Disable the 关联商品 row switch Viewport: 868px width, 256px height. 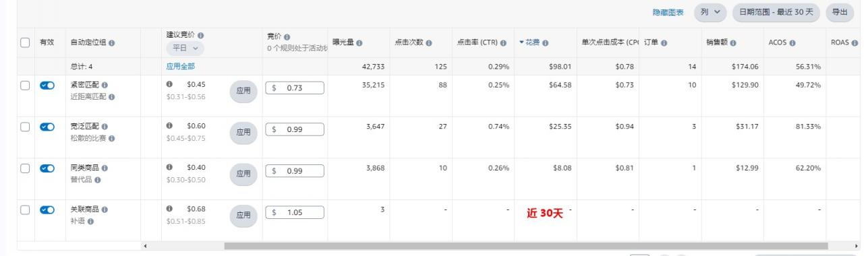coord(47,210)
